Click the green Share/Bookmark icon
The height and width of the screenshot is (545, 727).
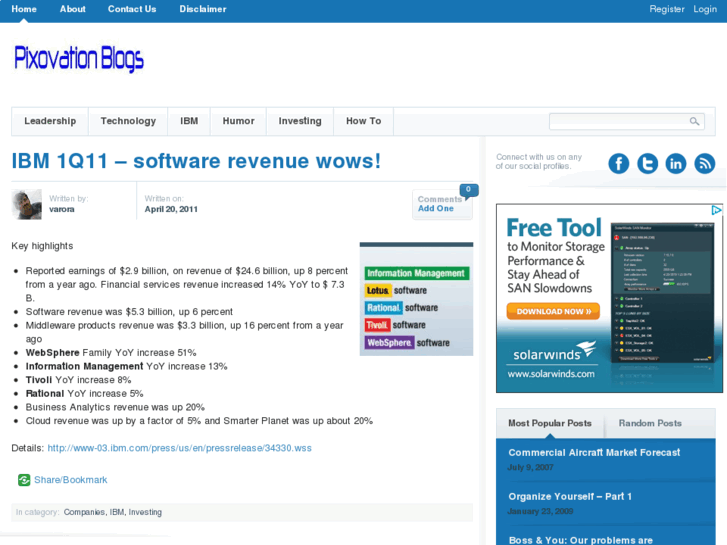(x=24, y=480)
